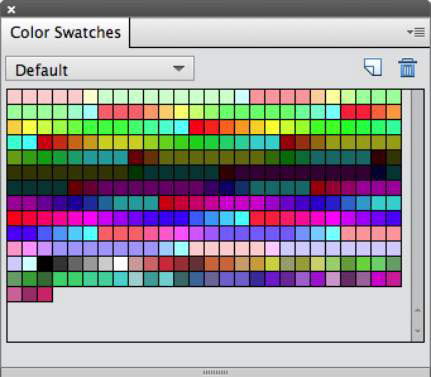Create a new swatch with the page icon
The height and width of the screenshot is (377, 431).
[x=373, y=67]
